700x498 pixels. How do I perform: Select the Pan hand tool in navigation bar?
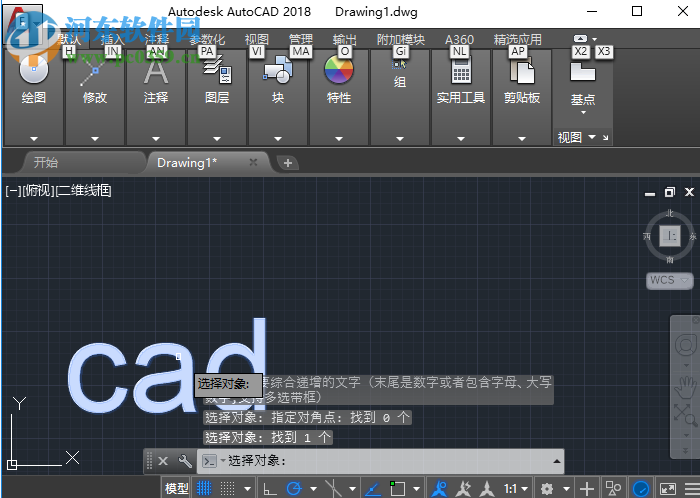click(x=685, y=387)
